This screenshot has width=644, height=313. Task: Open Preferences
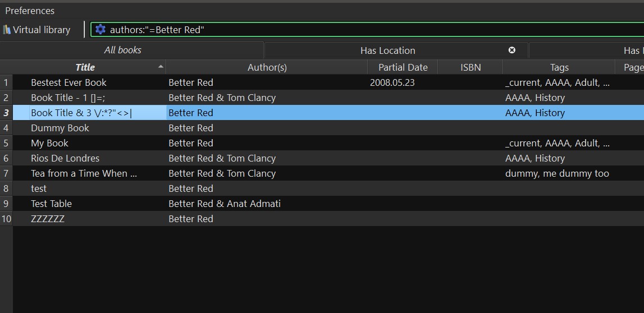click(30, 11)
